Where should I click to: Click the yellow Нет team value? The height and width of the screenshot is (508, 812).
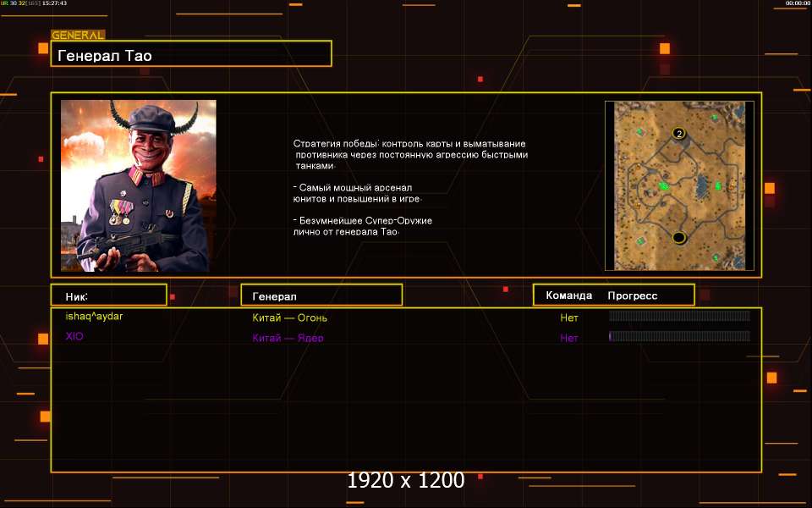click(569, 318)
